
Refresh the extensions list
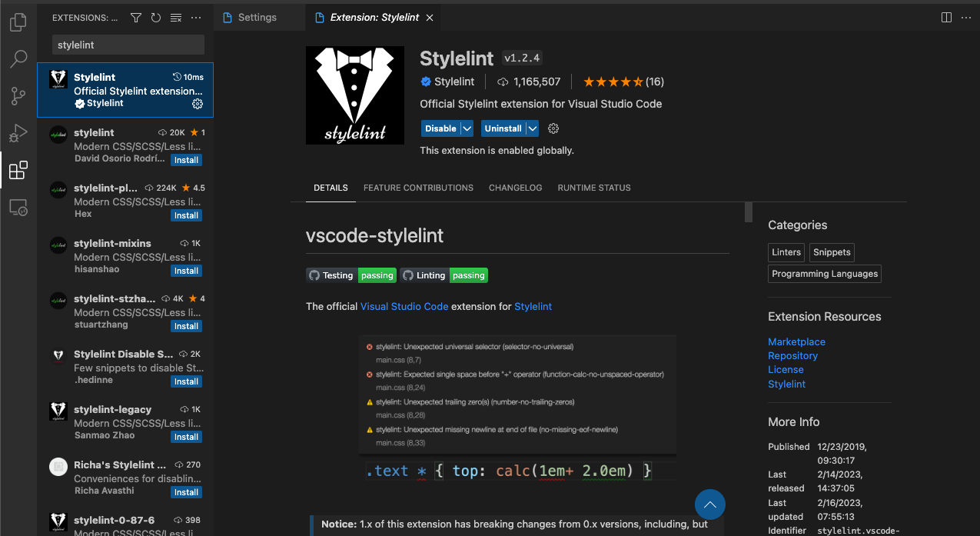(x=156, y=17)
